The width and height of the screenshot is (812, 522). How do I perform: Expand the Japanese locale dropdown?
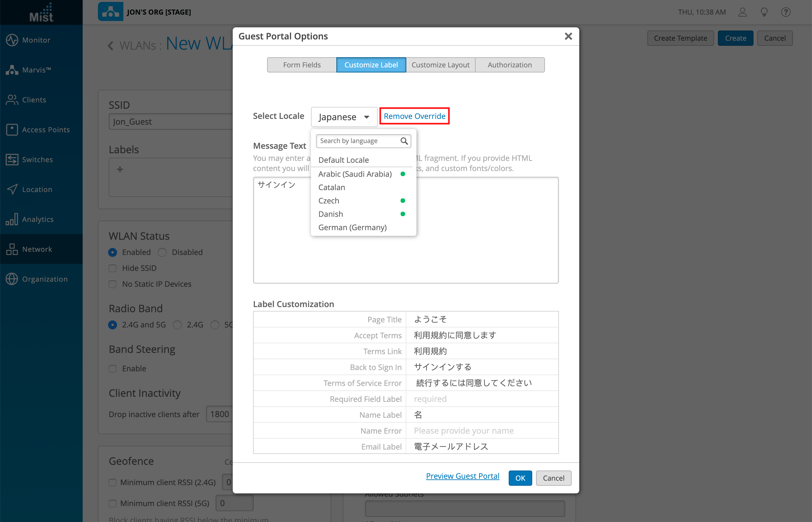click(x=344, y=117)
